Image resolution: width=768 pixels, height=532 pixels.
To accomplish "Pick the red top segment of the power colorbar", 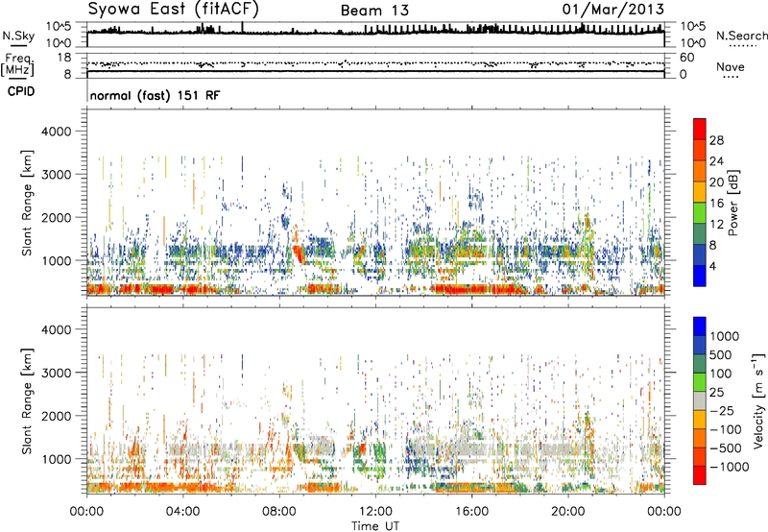I will (700, 129).
